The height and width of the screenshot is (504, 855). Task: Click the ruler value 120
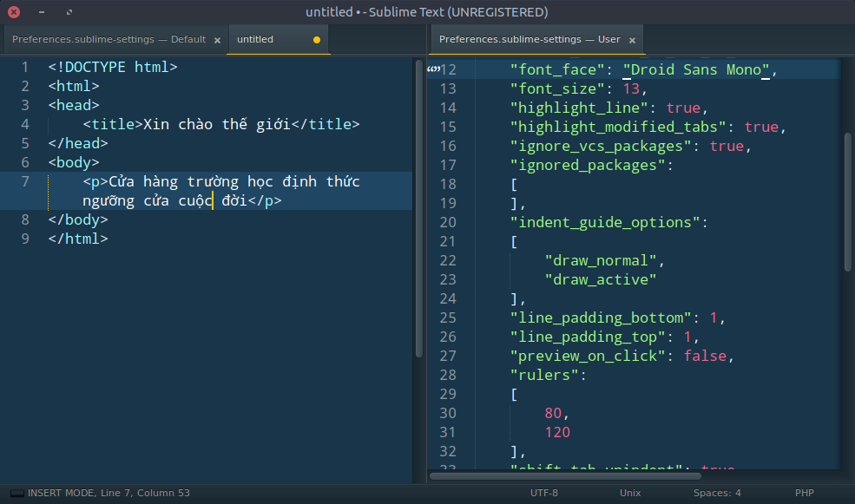[x=557, y=432]
